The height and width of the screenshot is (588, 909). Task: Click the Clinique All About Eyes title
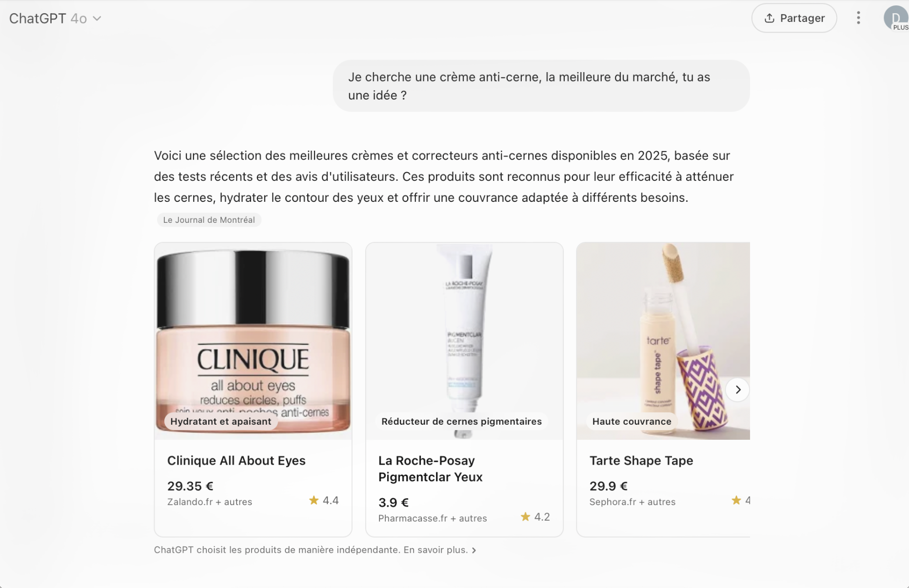[x=237, y=461]
